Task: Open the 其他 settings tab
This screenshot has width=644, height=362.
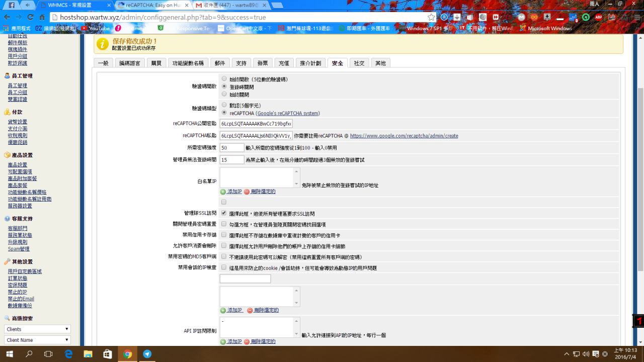Action: coord(380,63)
